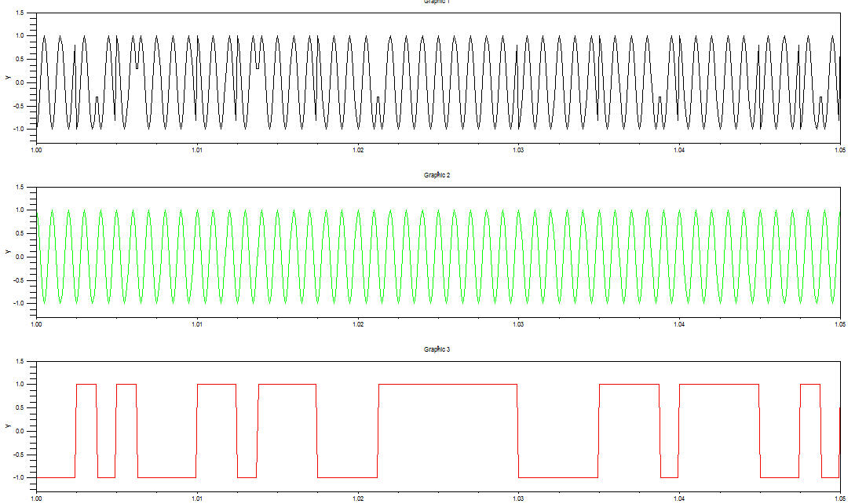
Task: Click the 'y' axis label of Graphic 3
Action: (x=8, y=425)
